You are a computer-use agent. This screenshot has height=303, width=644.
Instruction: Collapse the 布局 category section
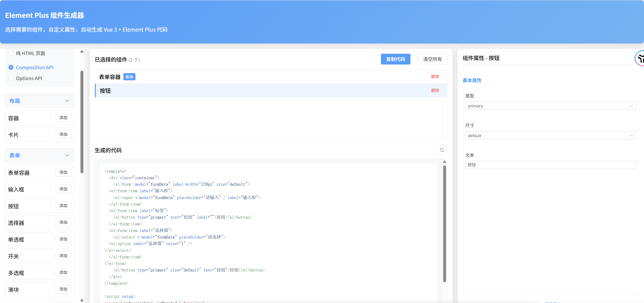pos(40,101)
